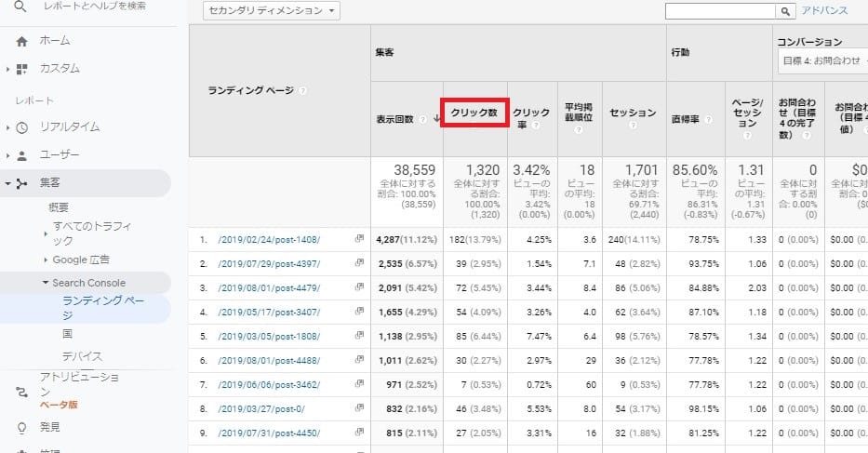Click the Home house icon
This screenshot has height=453, width=868.
21,41
